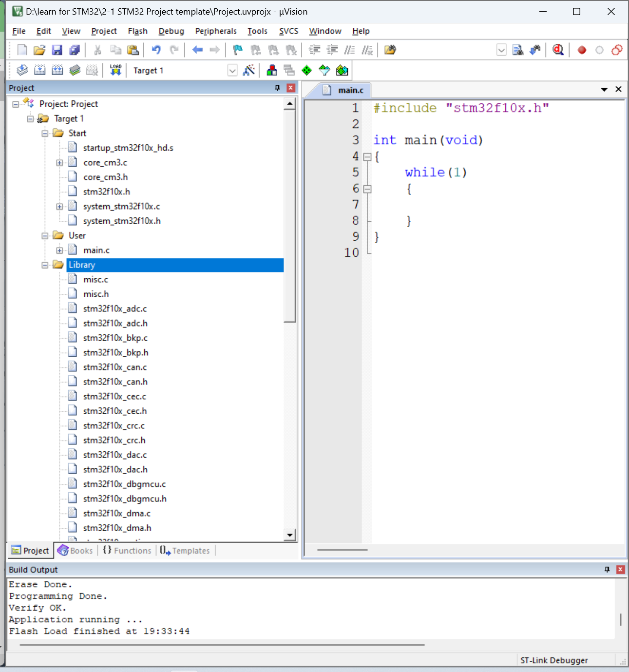629x672 pixels.
Task: Switch to the Functions tab
Action: click(x=127, y=550)
